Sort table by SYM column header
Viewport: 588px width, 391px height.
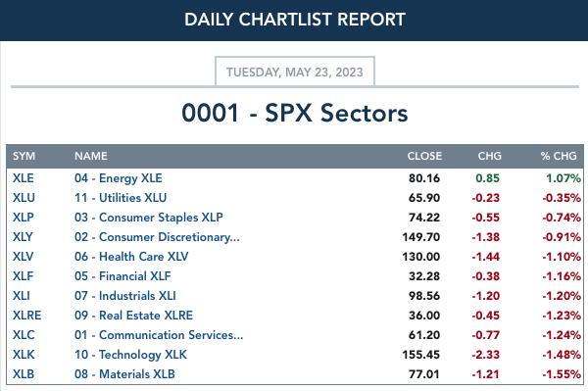tap(24, 156)
